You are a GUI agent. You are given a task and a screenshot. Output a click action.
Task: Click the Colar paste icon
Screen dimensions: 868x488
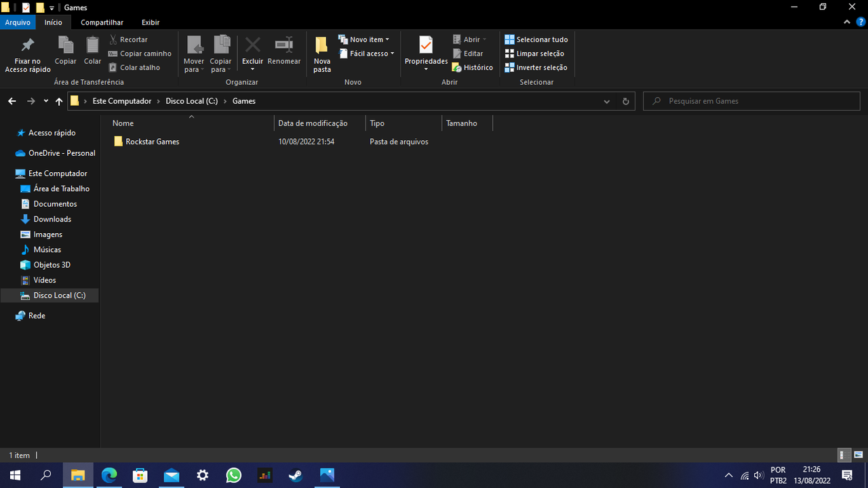click(92, 51)
